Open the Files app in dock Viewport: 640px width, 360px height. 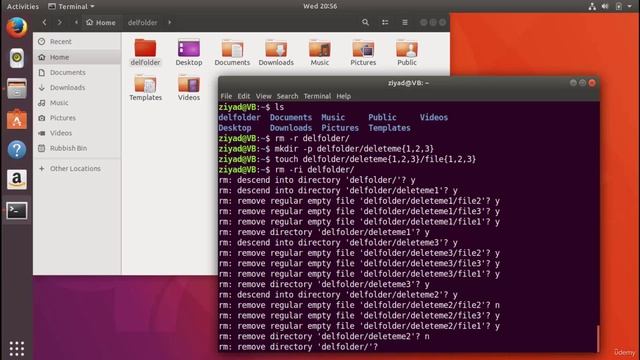[x=17, y=89]
